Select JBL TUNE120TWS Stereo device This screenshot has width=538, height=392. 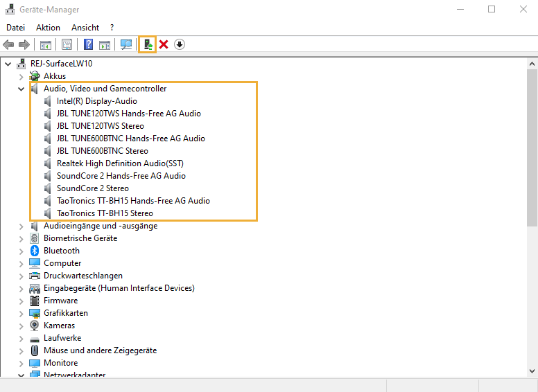tap(101, 126)
